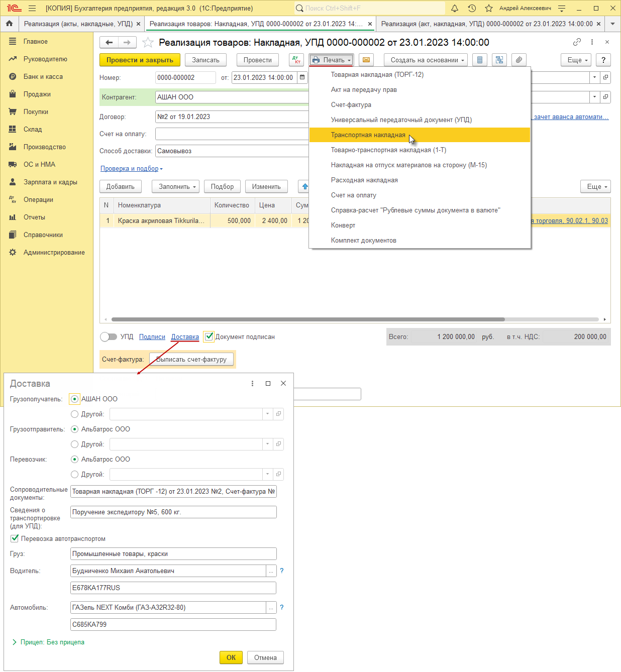
Task: Select Другой radio for Перевозчик
Action: (x=74, y=475)
